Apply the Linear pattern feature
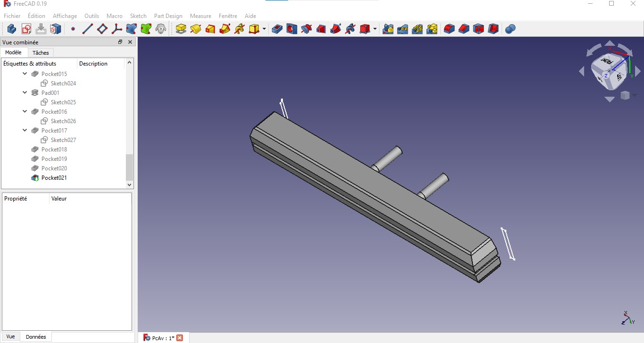This screenshot has width=644, height=343. pyautogui.click(x=403, y=29)
